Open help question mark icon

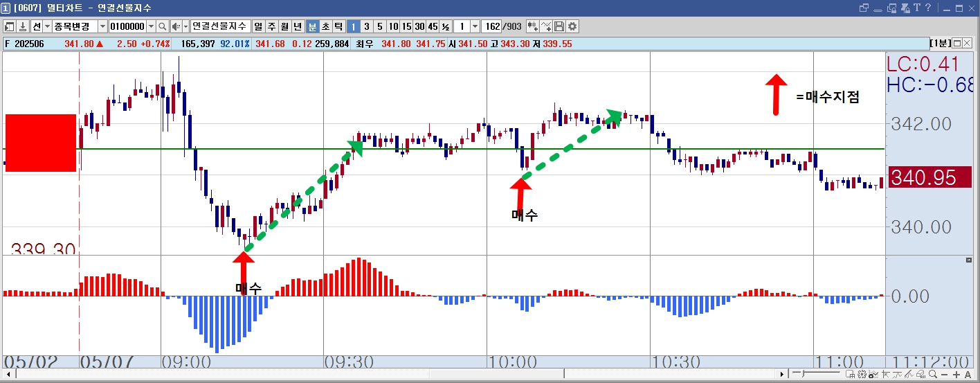point(928,8)
